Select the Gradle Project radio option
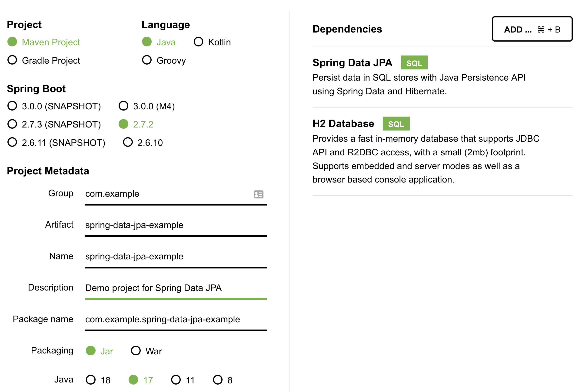Screen dimensions: 579x392 coord(12,60)
